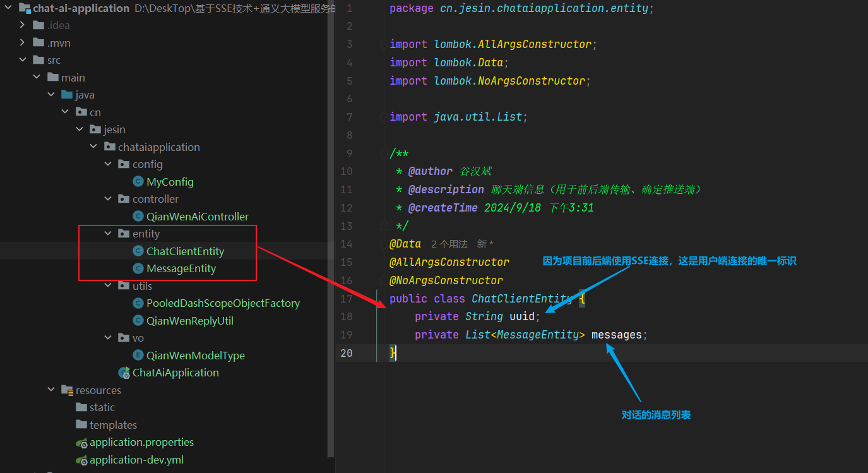Viewport: 868px width, 473px height.
Task: Collapse the resources folder arrow
Action: coord(51,390)
